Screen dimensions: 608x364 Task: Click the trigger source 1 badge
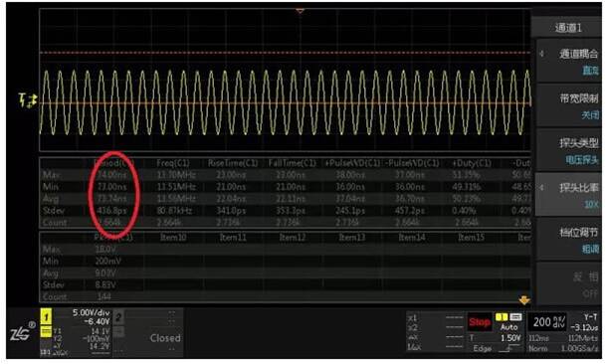click(x=502, y=317)
